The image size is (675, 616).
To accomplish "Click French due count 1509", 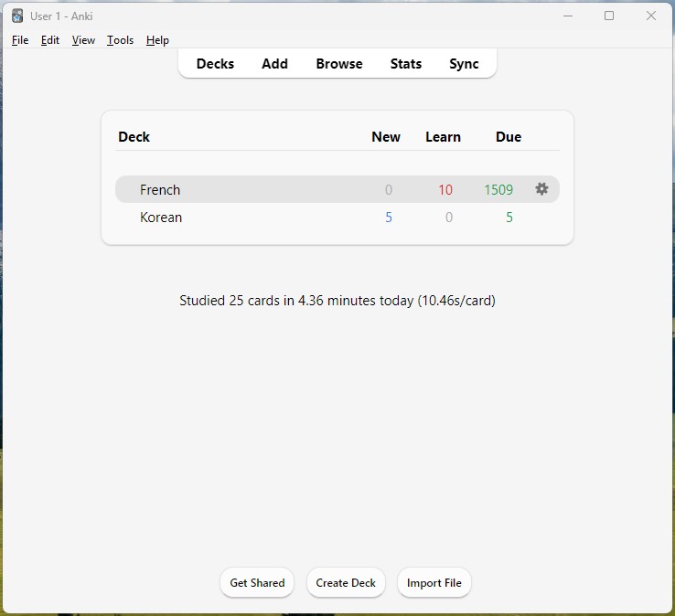I will coord(498,190).
